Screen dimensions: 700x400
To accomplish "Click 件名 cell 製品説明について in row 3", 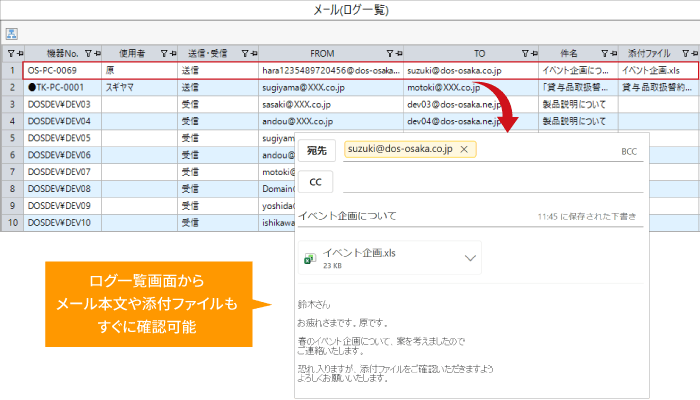I will [579, 104].
